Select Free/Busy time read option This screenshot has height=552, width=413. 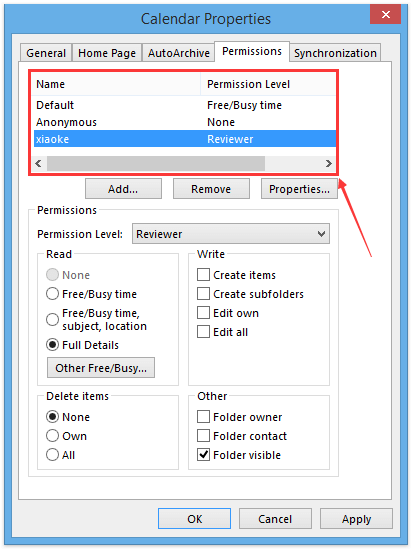[52, 294]
